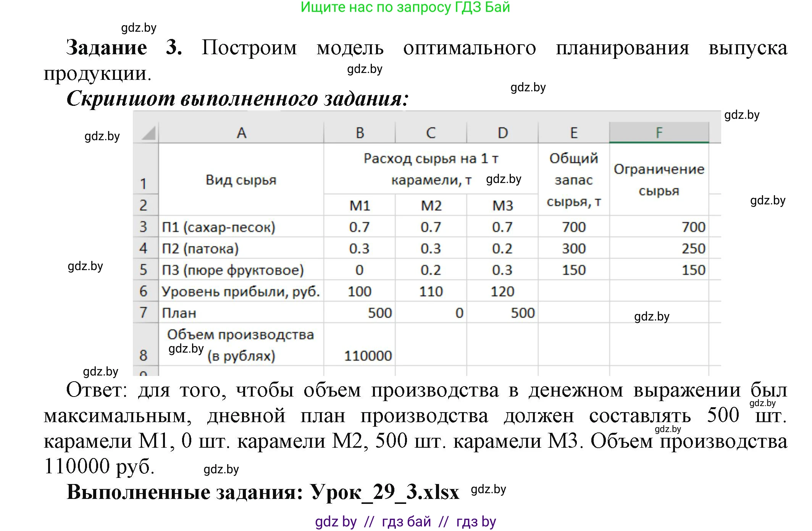Click cell B3 with value 0.7

pyautogui.click(x=360, y=227)
